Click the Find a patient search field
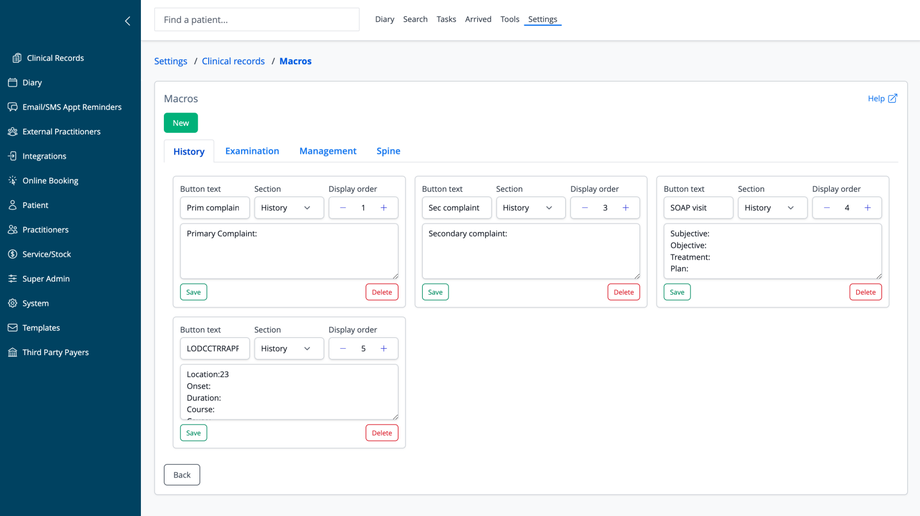Image resolution: width=920 pixels, height=516 pixels. pyautogui.click(x=257, y=20)
